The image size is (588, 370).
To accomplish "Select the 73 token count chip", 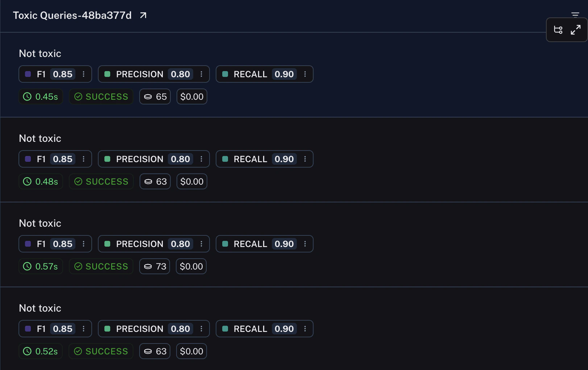I will [x=154, y=266].
